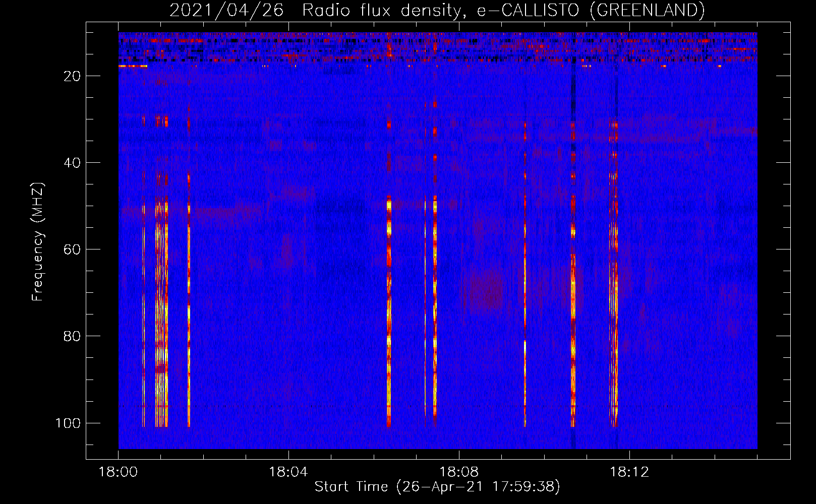
Task: Click the frequency tick label 100
Action: tap(68, 423)
